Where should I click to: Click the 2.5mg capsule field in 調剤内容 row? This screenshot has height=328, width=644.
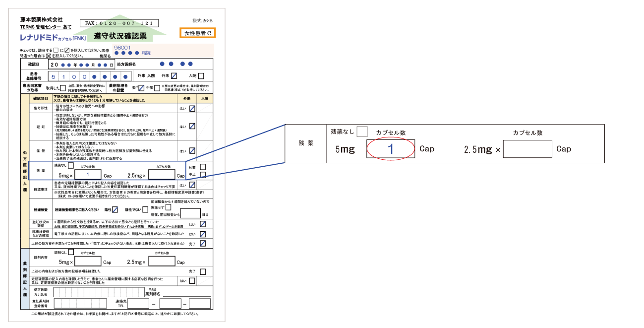161,262
